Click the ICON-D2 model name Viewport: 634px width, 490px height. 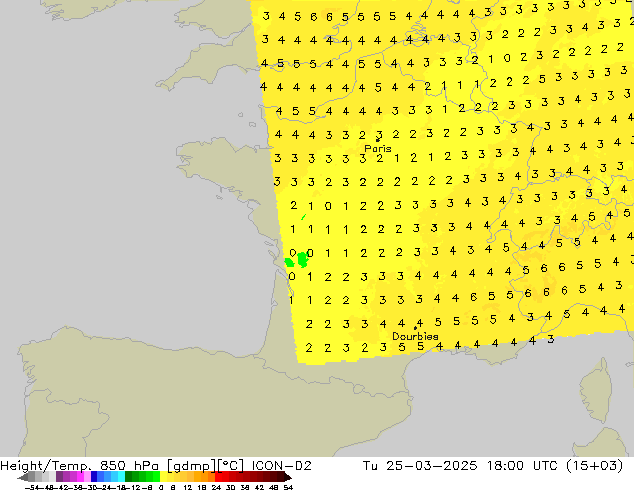point(281,466)
